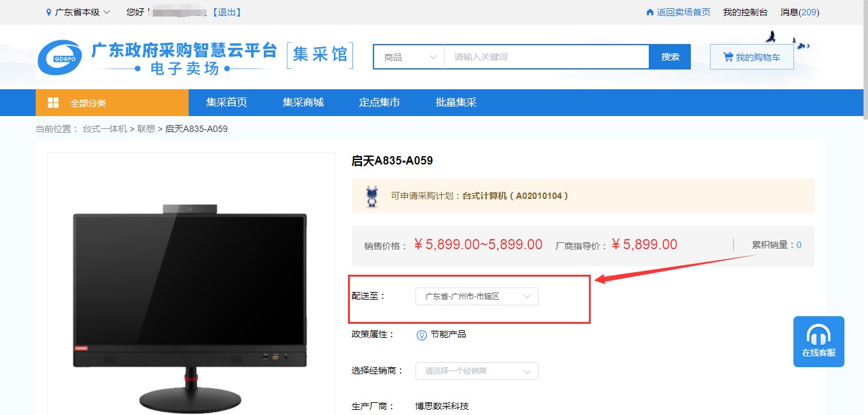
Task: Click the 累积销量 value 0
Action: pyautogui.click(x=799, y=245)
